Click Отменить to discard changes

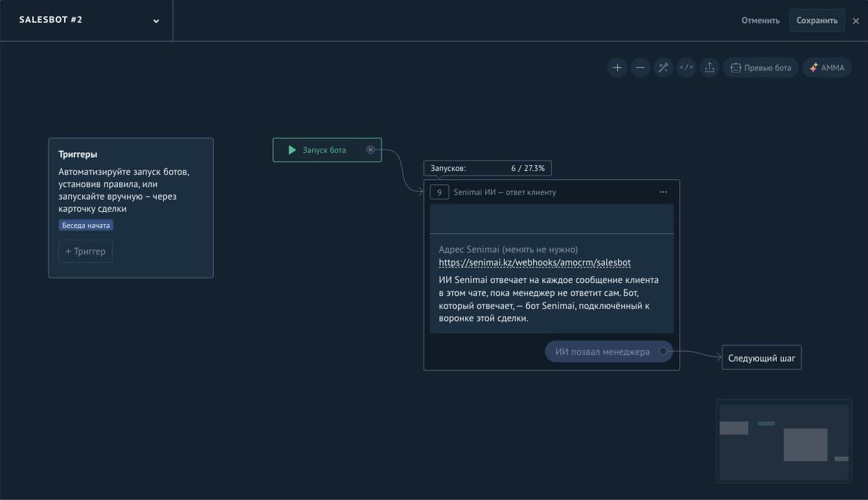tap(760, 20)
